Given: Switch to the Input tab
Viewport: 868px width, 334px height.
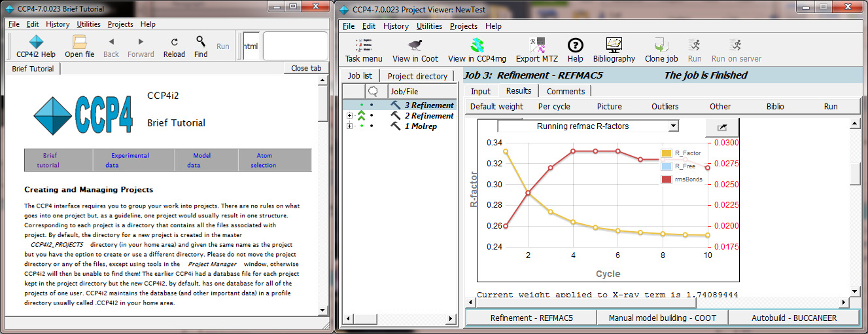Looking at the screenshot, I should point(481,91).
